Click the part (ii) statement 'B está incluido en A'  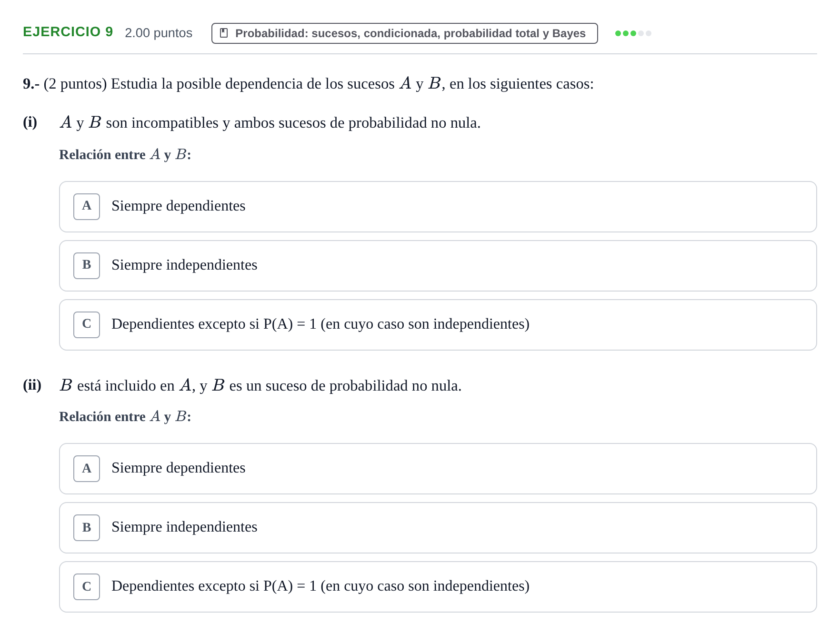pos(260,385)
